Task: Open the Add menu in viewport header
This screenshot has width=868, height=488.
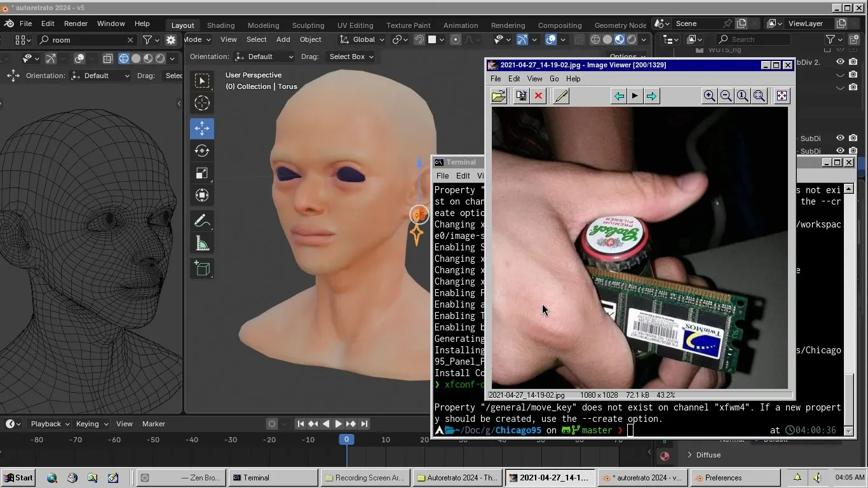Action: [x=283, y=39]
